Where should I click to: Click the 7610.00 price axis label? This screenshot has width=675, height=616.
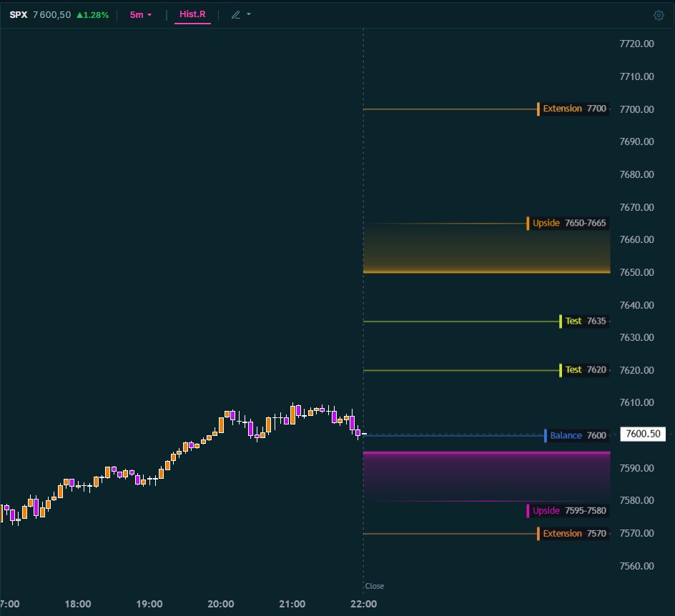point(636,402)
